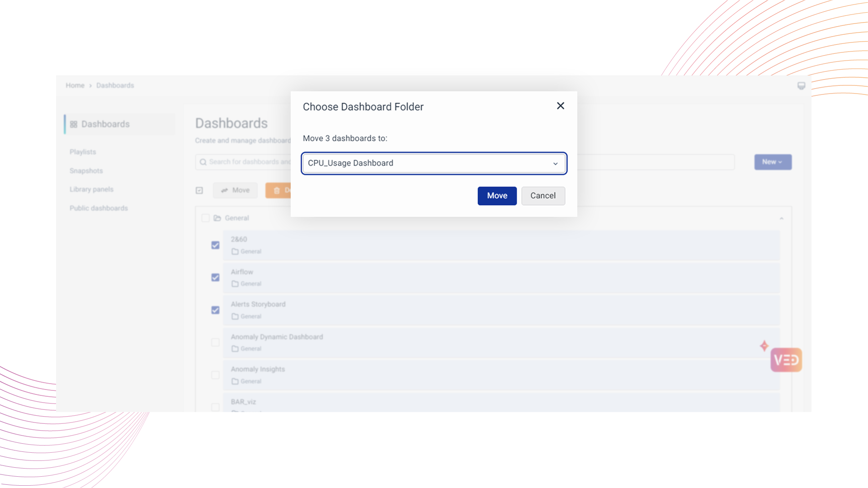This screenshot has height=488, width=868.
Task: Click the select-all checkbox icon above the list
Action: 199,190
